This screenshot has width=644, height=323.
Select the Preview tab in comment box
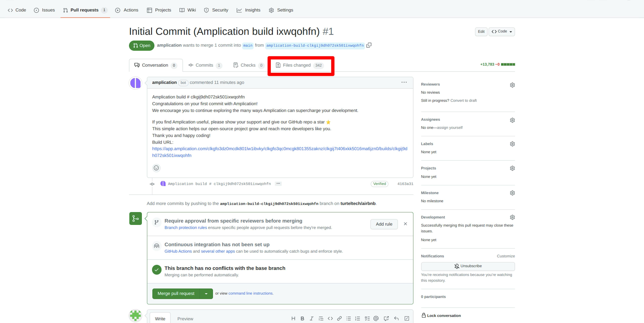click(x=185, y=319)
